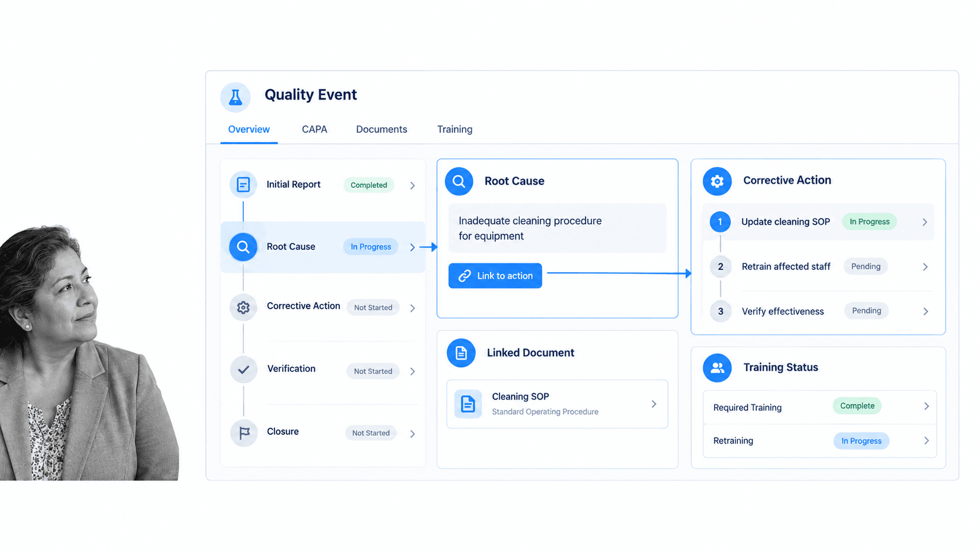Viewport: 980px width, 552px height.
Task: Expand Update cleaning SOP chevron
Action: tap(925, 222)
